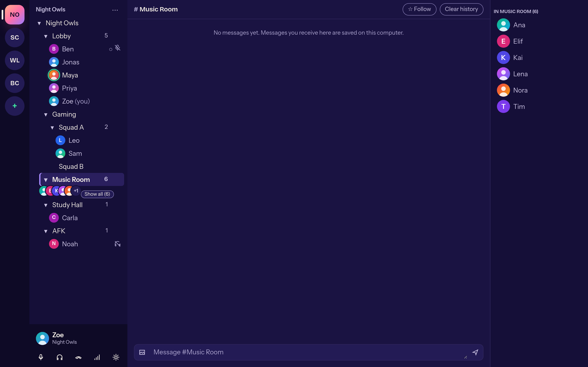Collapse the Squad A channel
The width and height of the screenshot is (588, 367).
tap(52, 127)
